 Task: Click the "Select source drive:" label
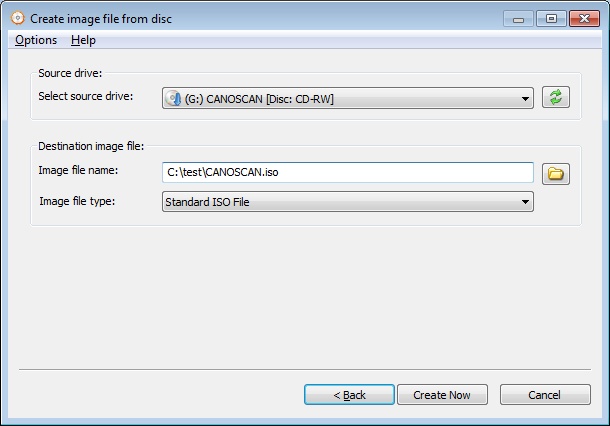(x=86, y=96)
